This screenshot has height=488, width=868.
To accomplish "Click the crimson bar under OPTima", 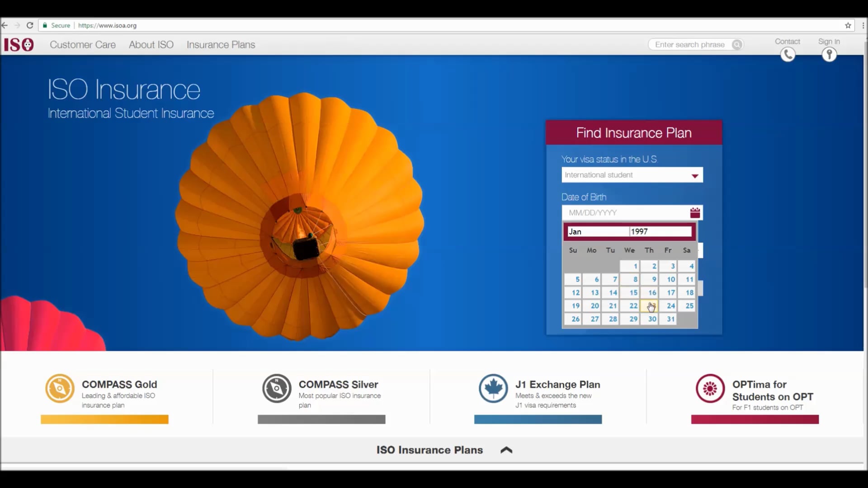I will [x=755, y=419].
